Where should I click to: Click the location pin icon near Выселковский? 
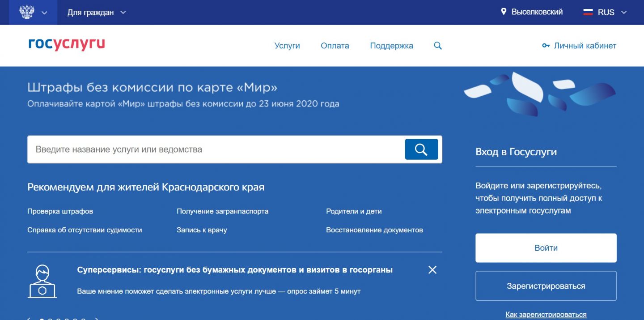(x=504, y=12)
